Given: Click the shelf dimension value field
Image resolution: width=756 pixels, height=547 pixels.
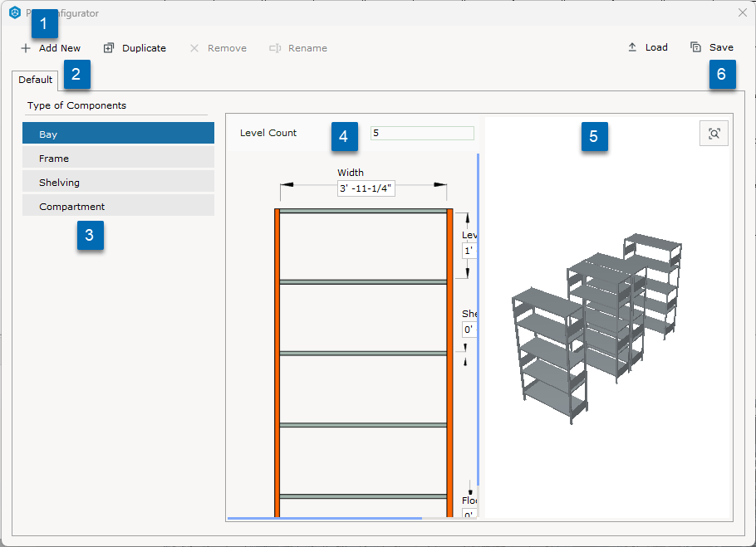Looking at the screenshot, I should pos(469,330).
